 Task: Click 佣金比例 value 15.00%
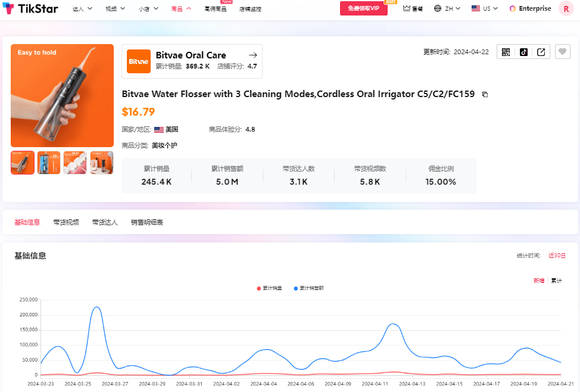point(441,182)
